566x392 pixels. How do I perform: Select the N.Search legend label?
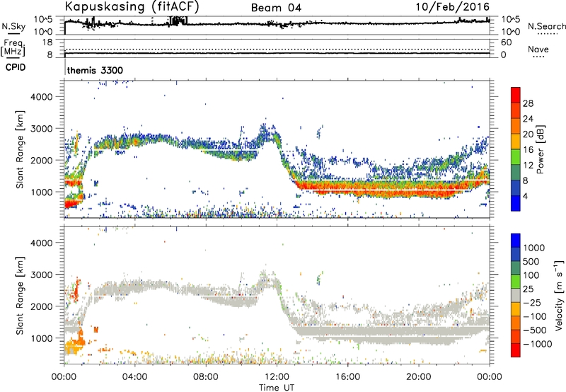(546, 26)
